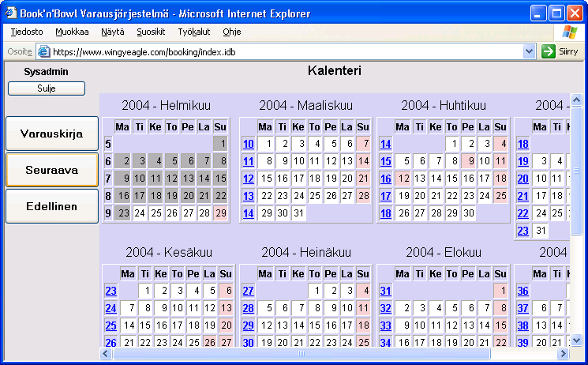Click the Windows flag logo icon
This screenshot has height=365, width=588.
pos(570,32)
